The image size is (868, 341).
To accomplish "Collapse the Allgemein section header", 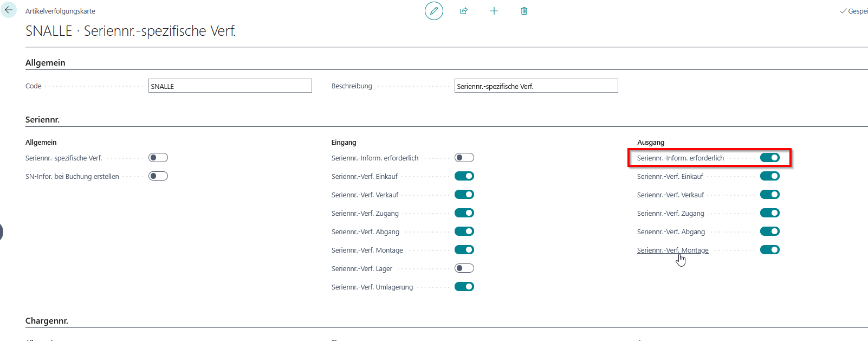I will (46, 63).
